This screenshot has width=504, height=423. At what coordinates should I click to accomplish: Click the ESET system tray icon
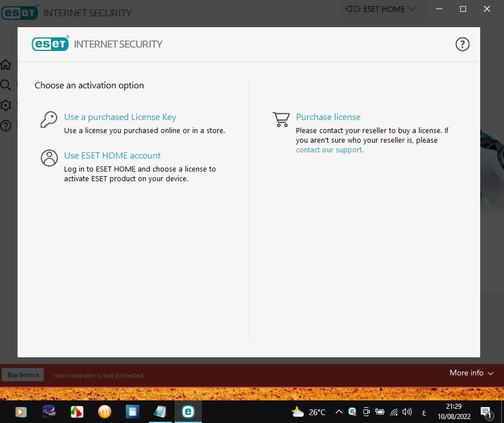[x=352, y=412]
